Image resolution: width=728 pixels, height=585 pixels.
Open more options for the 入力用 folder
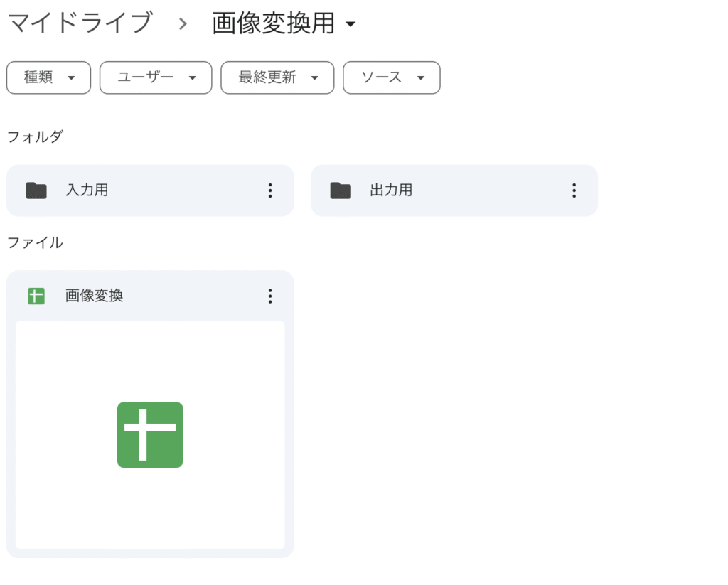(270, 190)
